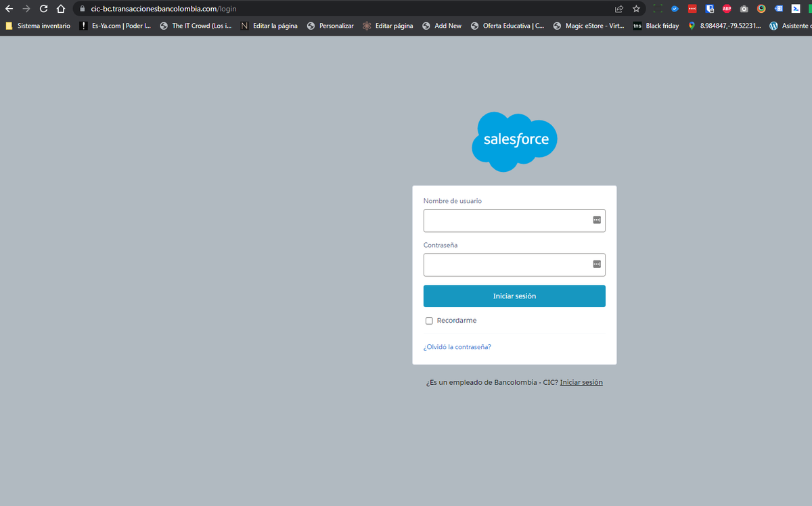Image resolution: width=812 pixels, height=506 pixels.
Task: Open the Notion 'Editar la página' bookmark
Action: (269, 26)
